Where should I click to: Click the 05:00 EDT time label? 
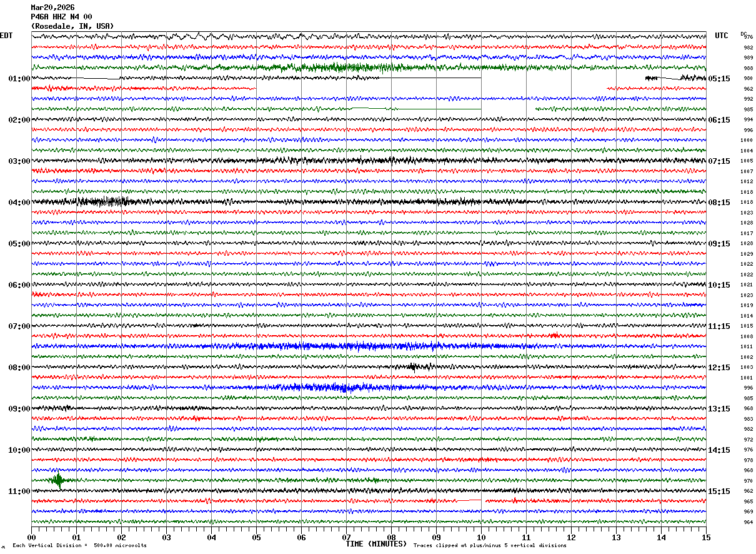19,244
